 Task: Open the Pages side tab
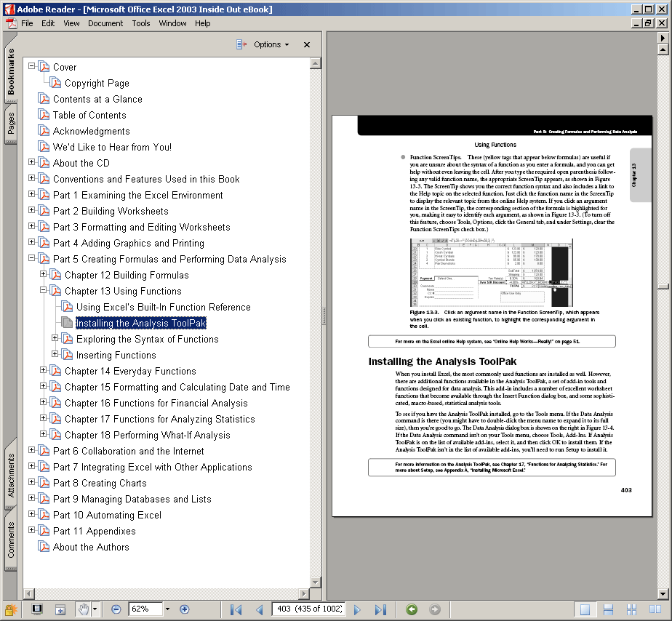[11, 124]
